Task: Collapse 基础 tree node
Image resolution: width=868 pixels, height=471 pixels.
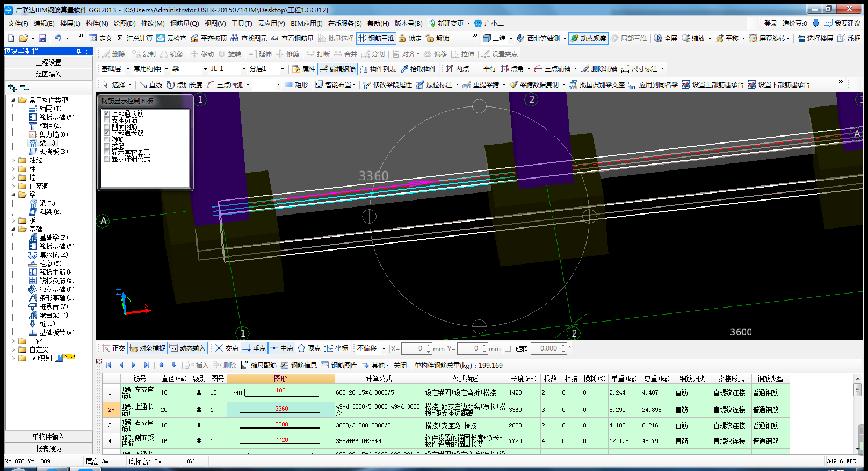Action: [x=13, y=229]
